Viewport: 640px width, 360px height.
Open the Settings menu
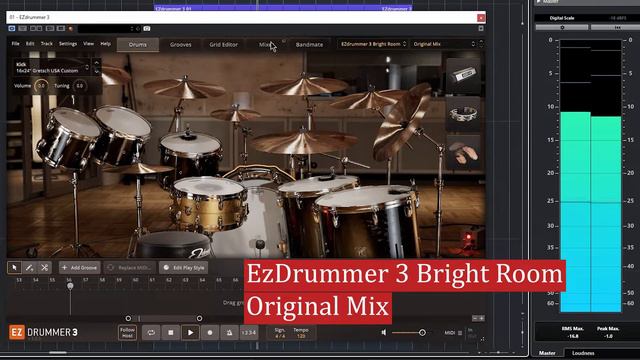click(68, 44)
